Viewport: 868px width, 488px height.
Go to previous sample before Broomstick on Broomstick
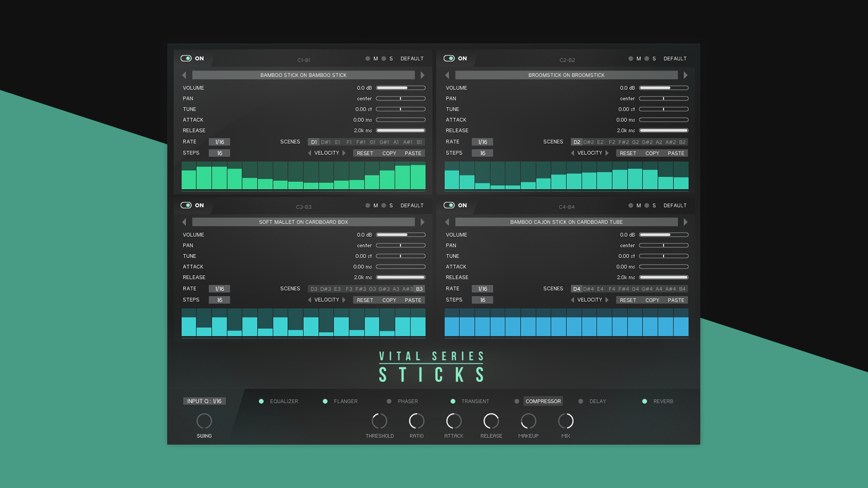click(447, 75)
